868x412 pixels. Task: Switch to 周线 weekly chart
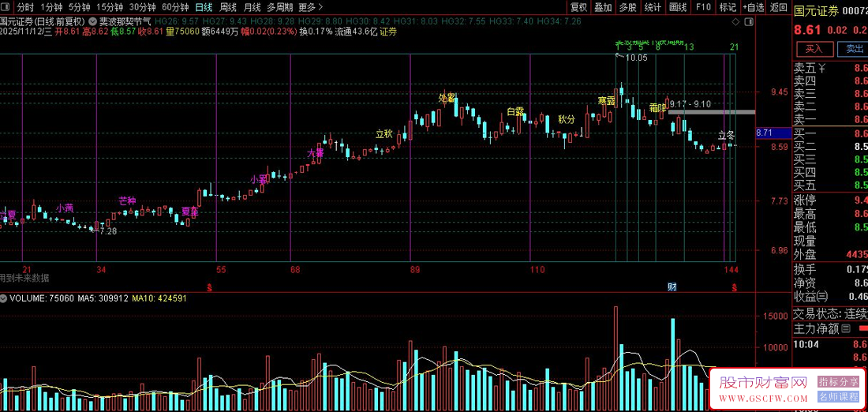coord(228,8)
